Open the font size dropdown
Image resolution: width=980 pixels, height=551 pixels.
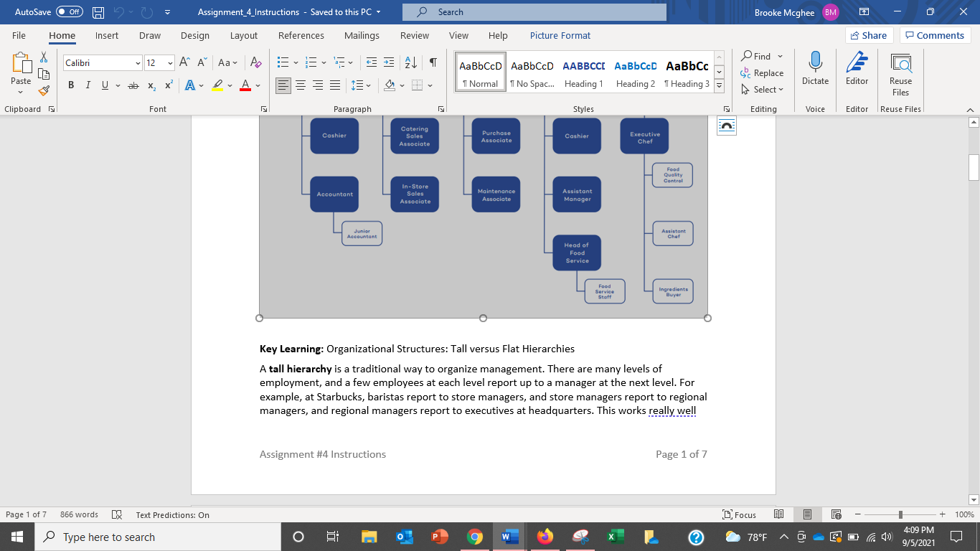point(169,62)
